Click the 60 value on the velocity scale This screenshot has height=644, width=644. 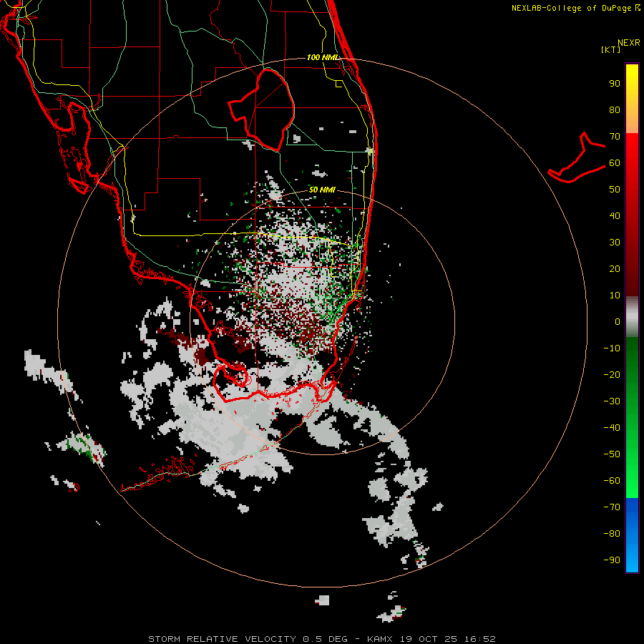tap(615, 162)
